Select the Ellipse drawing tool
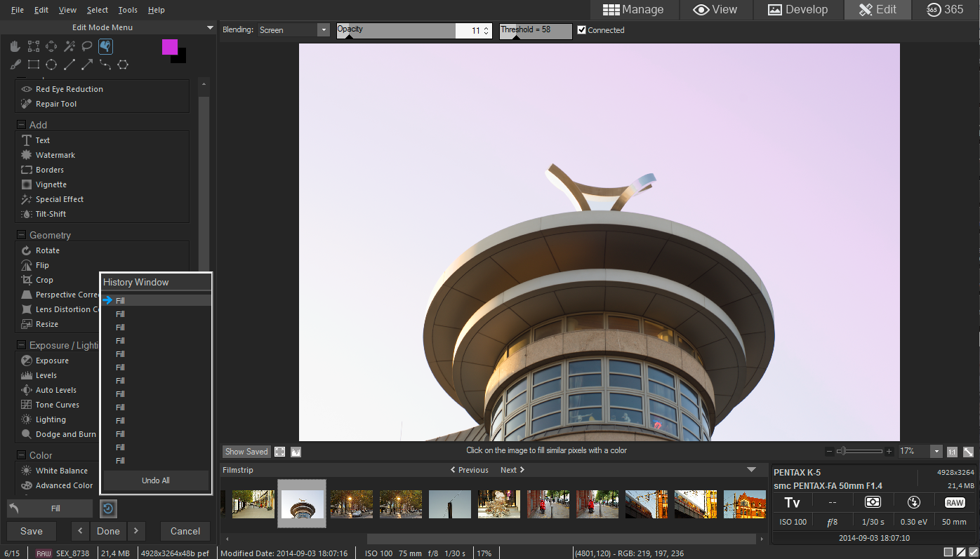980x559 pixels. [x=51, y=65]
